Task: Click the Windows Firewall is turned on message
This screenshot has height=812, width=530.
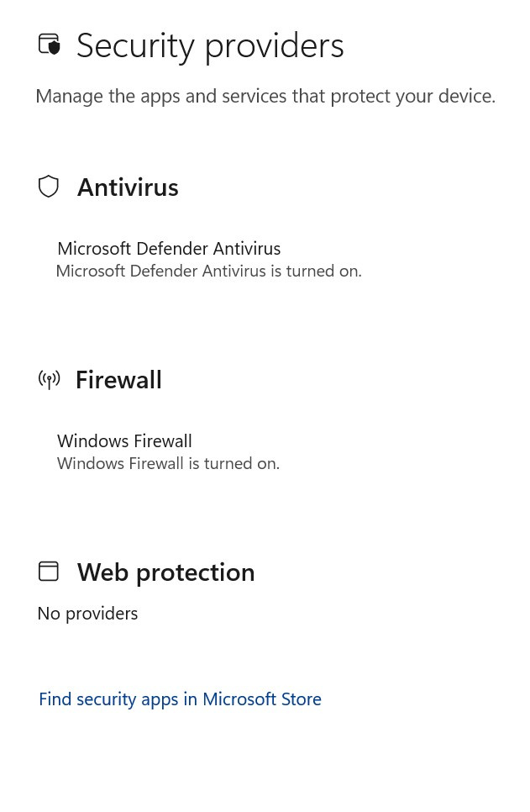Action: [x=168, y=462]
